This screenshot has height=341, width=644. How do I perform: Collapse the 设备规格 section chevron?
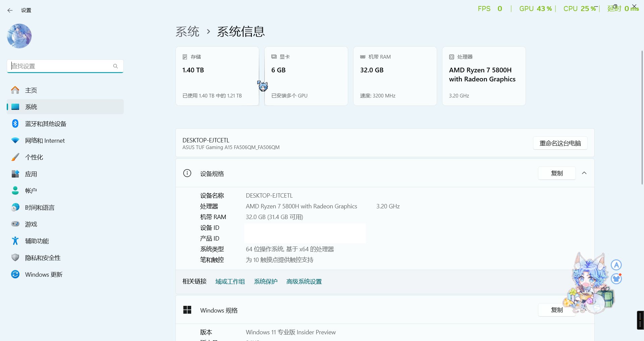584,173
